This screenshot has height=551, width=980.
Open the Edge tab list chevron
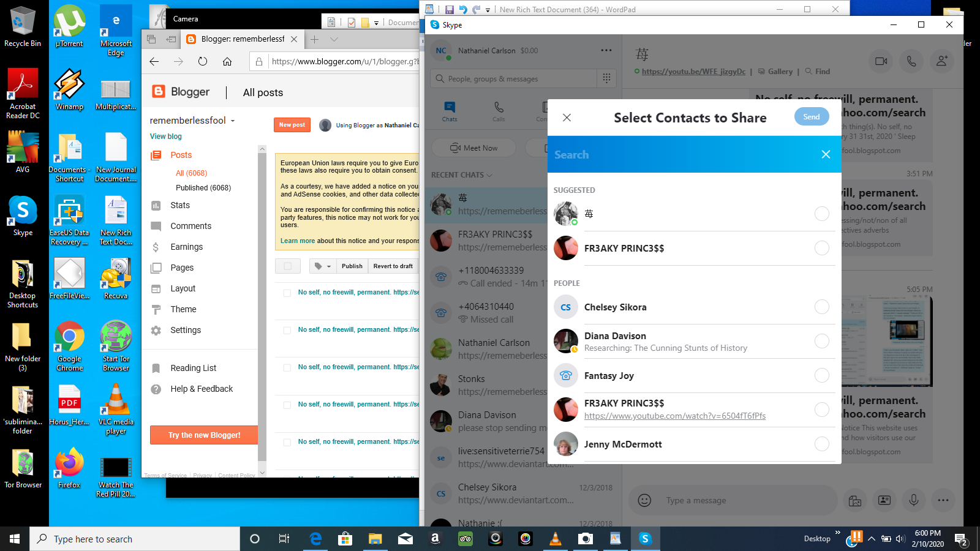tap(334, 39)
